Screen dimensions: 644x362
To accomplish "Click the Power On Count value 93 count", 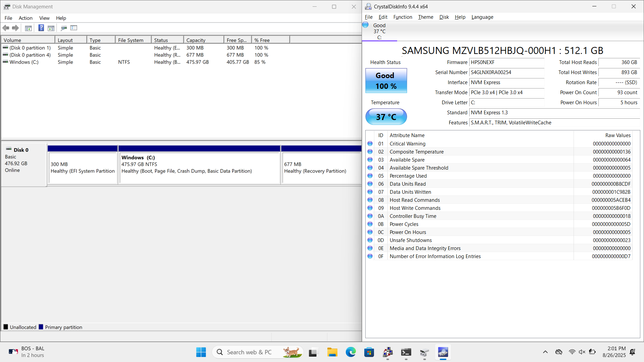I will pos(619,93).
